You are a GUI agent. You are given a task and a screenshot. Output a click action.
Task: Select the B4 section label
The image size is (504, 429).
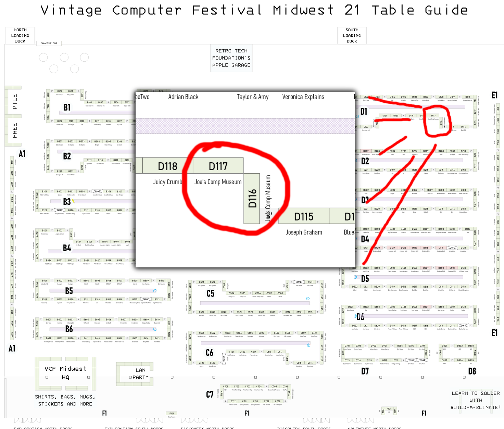tap(67, 248)
